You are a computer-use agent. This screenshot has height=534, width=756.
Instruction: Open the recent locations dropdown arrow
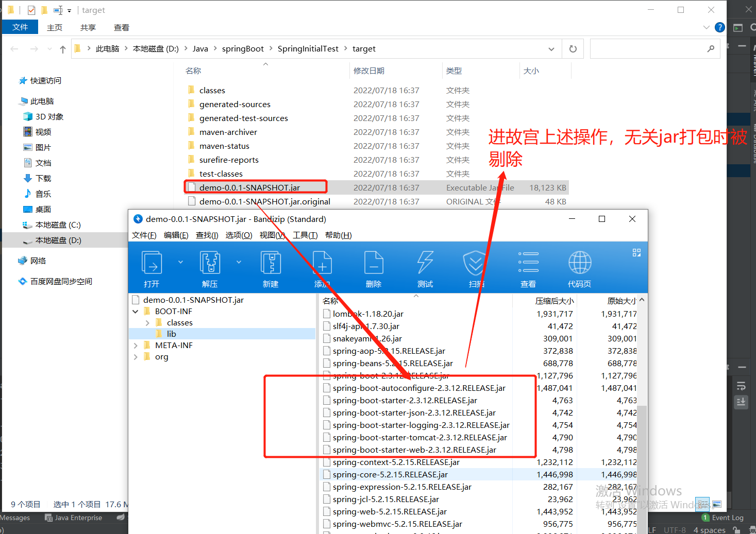[x=49, y=49]
